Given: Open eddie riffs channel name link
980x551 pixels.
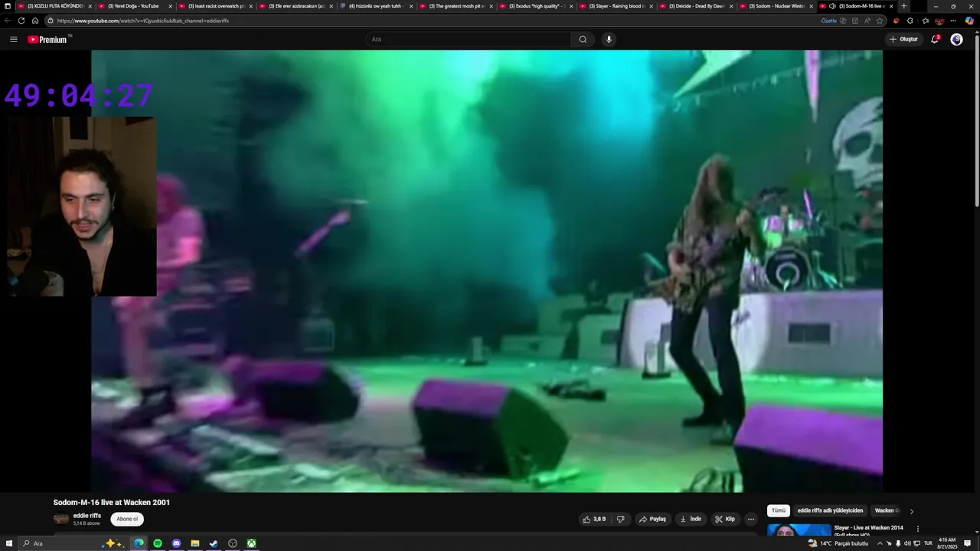Looking at the screenshot, I should 87,516.
